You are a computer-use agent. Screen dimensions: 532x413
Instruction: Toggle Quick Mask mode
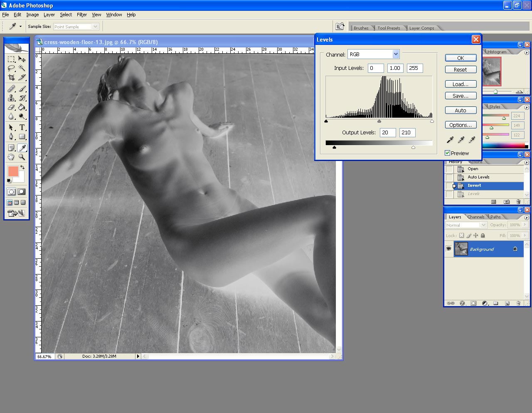[x=22, y=192]
